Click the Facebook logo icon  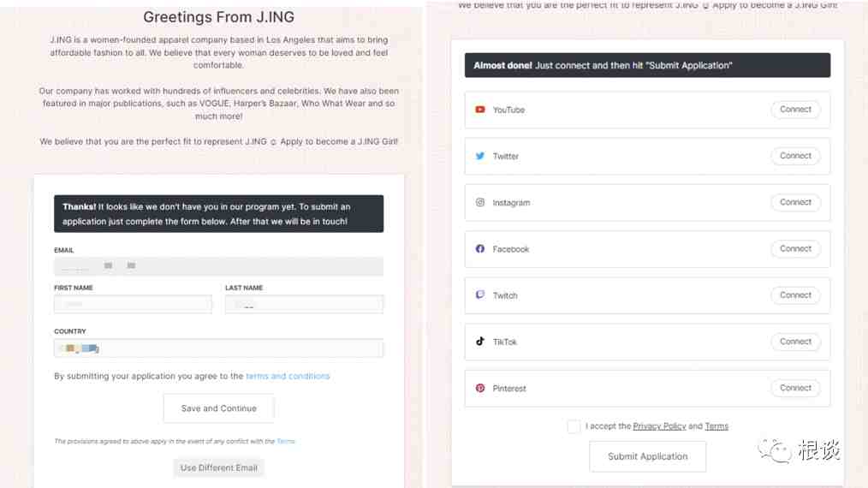click(480, 248)
